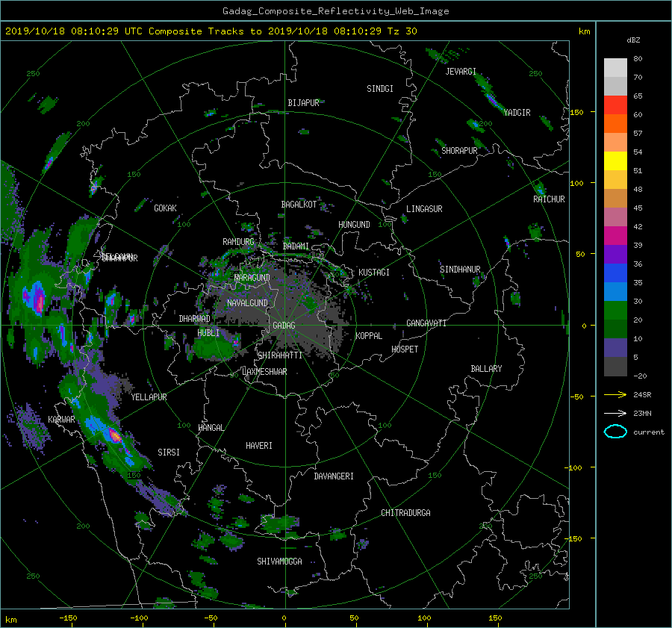
Task: Click the JEVARGI city label
Action: [461, 72]
